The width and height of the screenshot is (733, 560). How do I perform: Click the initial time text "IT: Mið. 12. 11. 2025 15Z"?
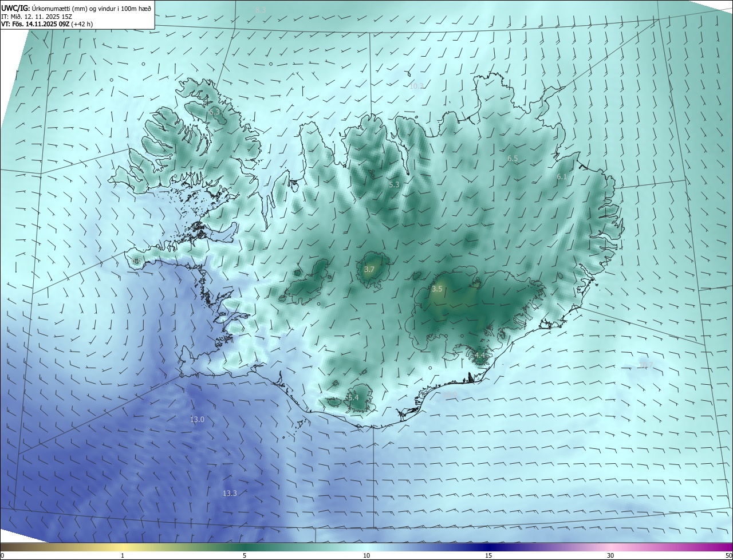tap(36, 17)
